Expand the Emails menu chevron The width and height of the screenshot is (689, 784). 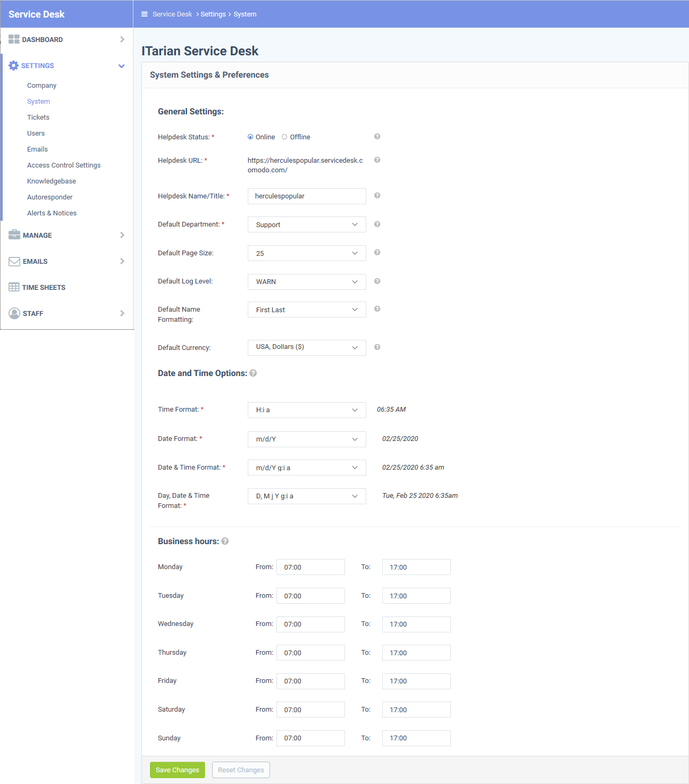click(x=122, y=261)
